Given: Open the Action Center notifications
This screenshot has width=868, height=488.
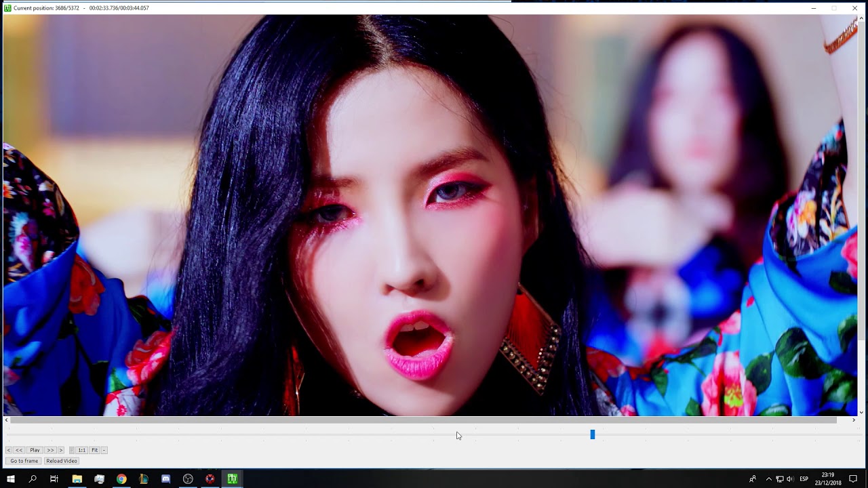Looking at the screenshot, I should coord(853,479).
